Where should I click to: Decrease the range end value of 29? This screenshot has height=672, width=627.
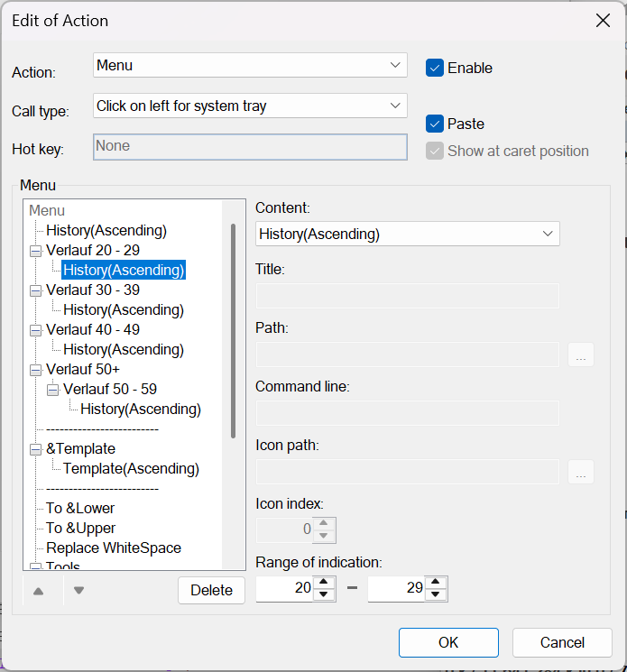point(436,594)
